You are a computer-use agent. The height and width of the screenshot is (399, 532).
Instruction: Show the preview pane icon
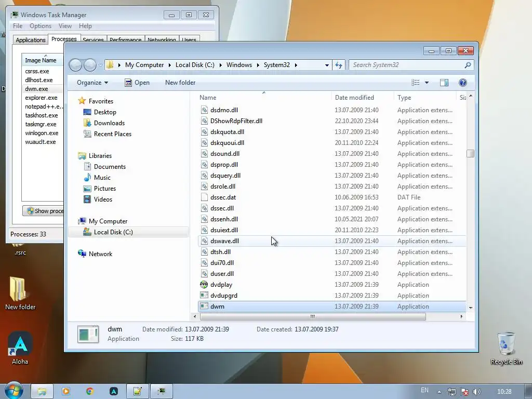point(444,83)
